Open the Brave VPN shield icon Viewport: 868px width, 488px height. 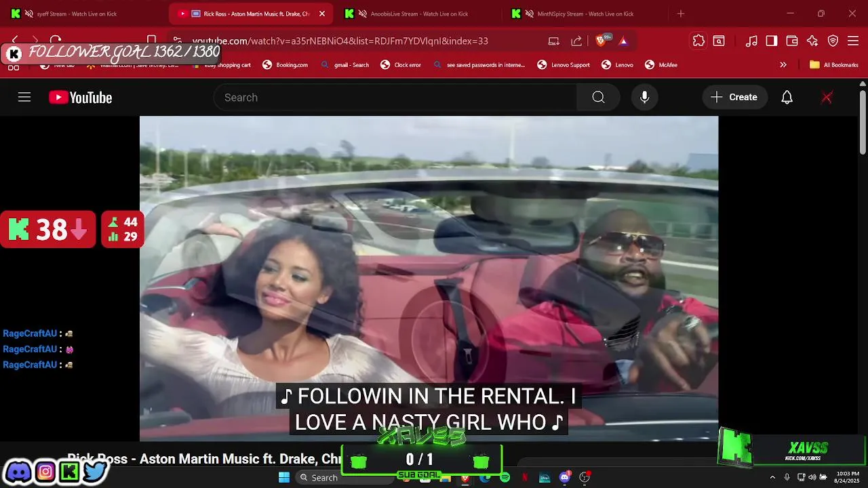tap(833, 41)
